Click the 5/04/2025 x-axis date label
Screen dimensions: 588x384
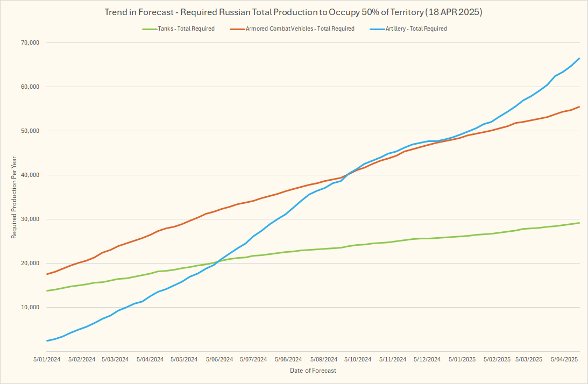(564, 359)
